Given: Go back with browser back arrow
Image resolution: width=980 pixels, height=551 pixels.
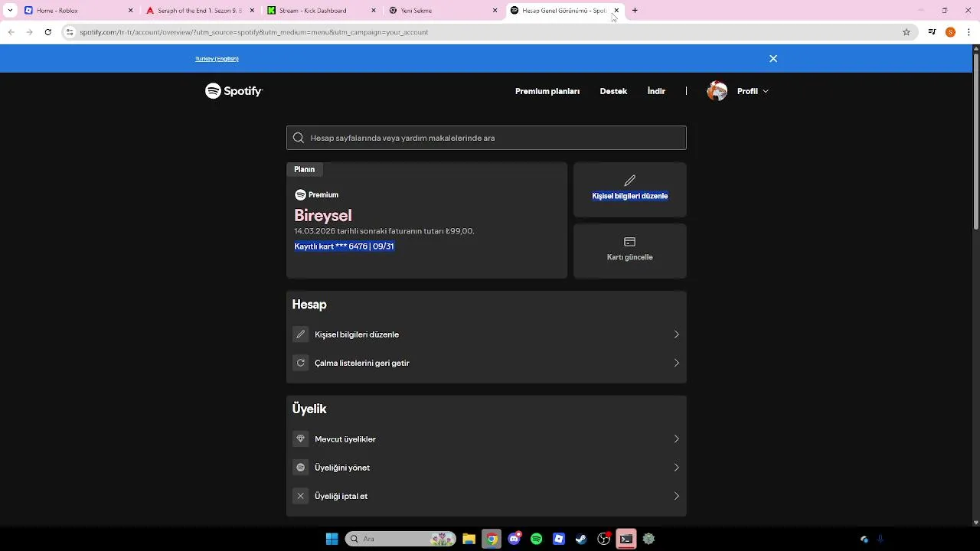Looking at the screenshot, I should click(11, 32).
